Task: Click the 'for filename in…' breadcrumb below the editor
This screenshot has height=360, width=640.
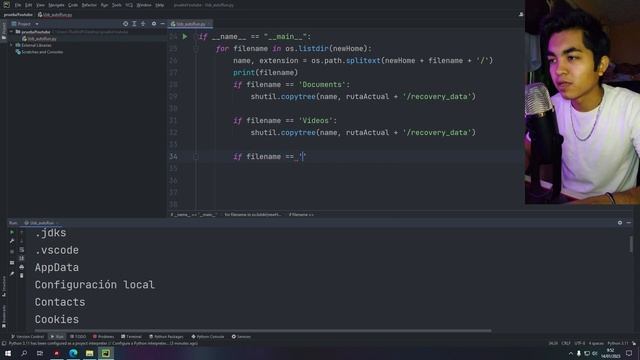Action: tap(252, 215)
